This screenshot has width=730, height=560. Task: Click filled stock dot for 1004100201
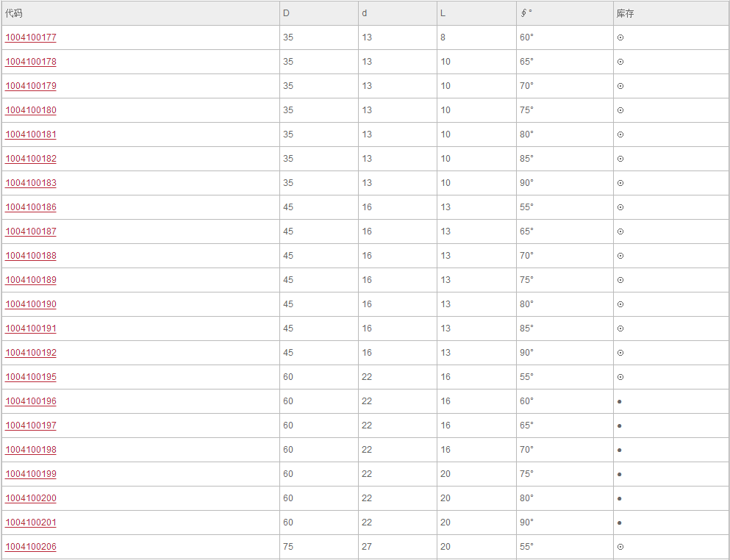click(x=619, y=523)
